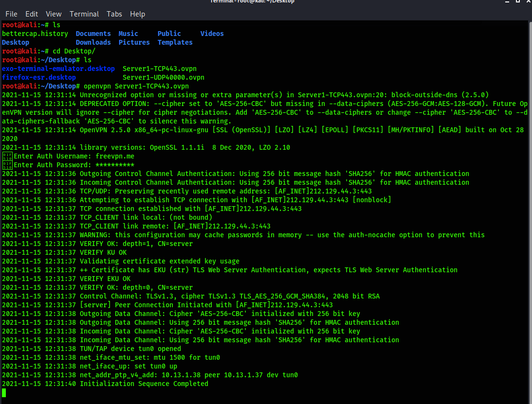Open the Tabs menu

114,14
